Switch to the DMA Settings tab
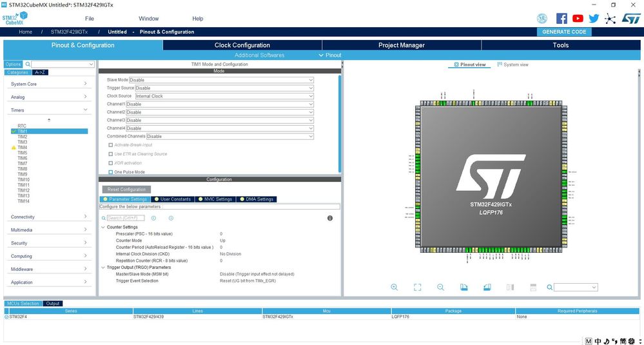The width and height of the screenshot is (644, 345). coord(256,199)
